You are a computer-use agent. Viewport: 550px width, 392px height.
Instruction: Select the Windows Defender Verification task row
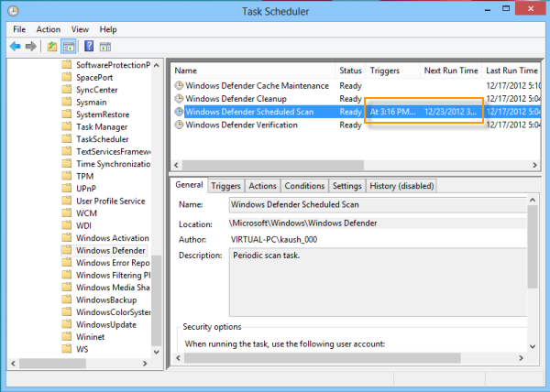[356, 125]
